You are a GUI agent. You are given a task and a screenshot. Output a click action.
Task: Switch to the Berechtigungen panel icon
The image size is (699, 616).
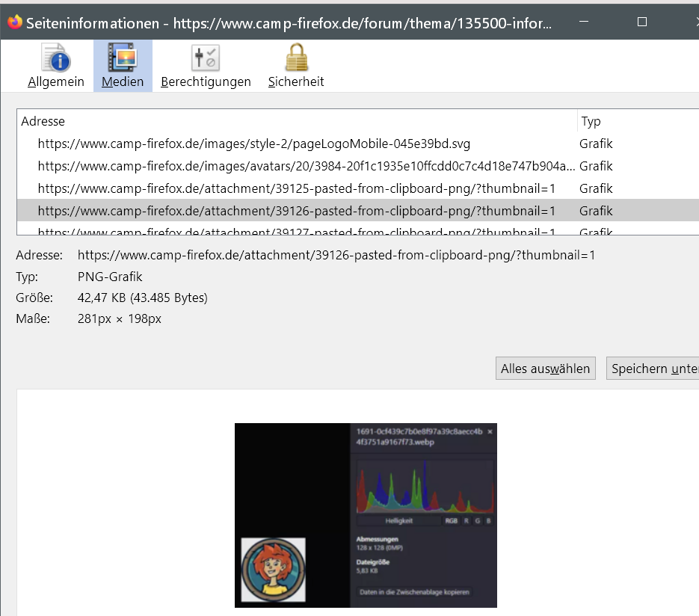click(206, 66)
